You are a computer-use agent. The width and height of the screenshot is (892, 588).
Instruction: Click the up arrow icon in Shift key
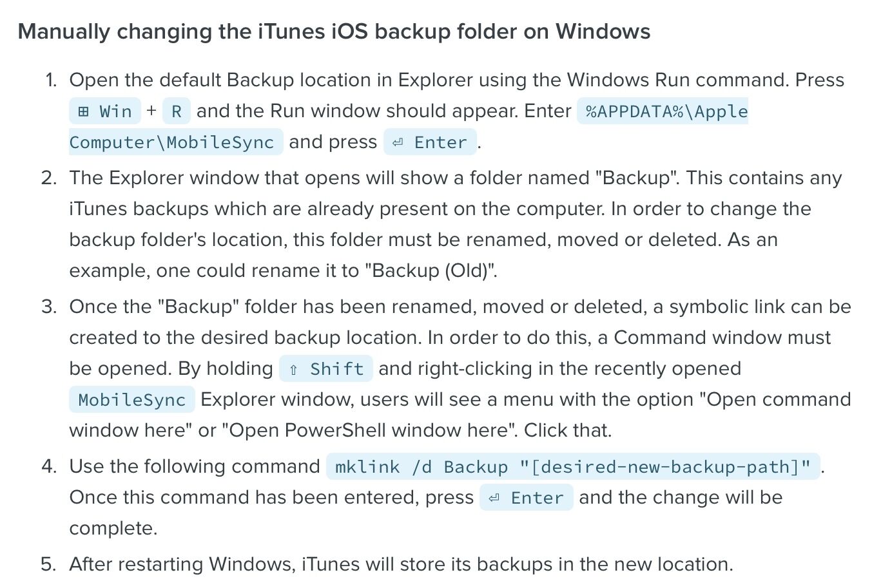point(293,369)
